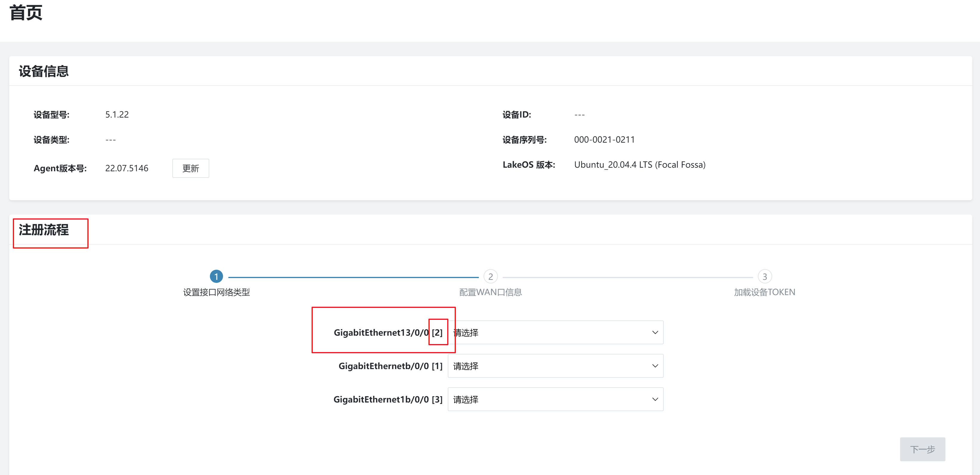The width and height of the screenshot is (980, 475).
Task: Click the GigabitEthernet1b/0/0 [3] label
Action: [388, 399]
